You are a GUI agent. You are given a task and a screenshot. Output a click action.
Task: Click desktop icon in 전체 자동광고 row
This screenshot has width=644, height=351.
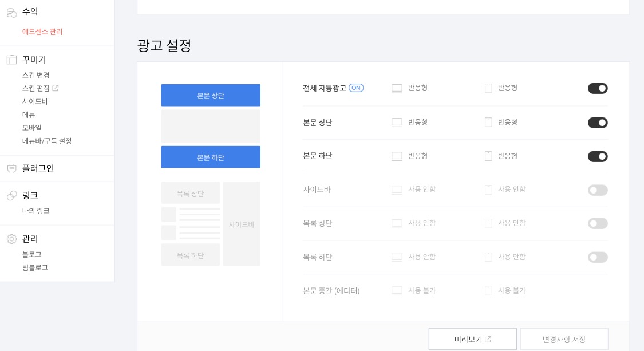click(397, 88)
